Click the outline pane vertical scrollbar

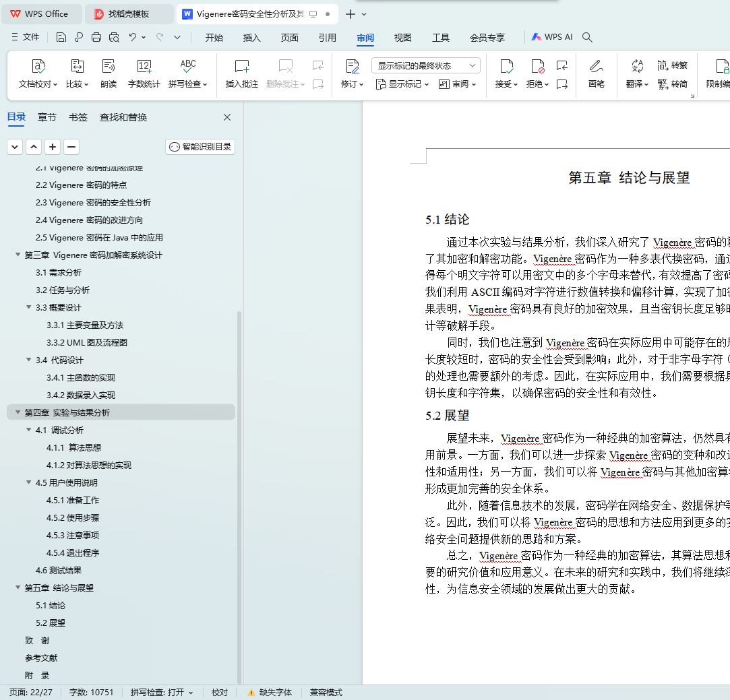pyautogui.click(x=239, y=497)
